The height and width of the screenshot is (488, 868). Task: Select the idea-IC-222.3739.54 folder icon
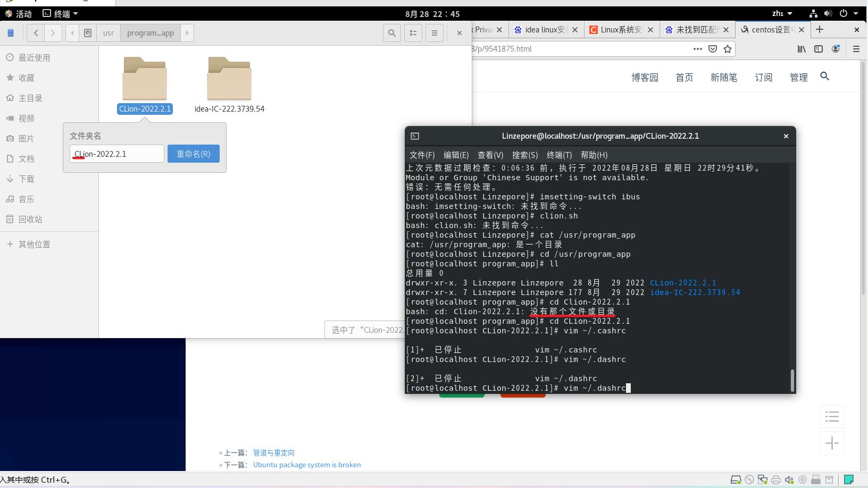(229, 79)
